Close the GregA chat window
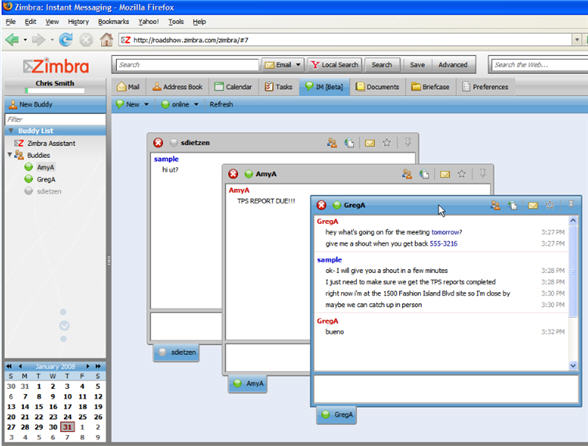The height and width of the screenshot is (446, 588). [x=321, y=205]
